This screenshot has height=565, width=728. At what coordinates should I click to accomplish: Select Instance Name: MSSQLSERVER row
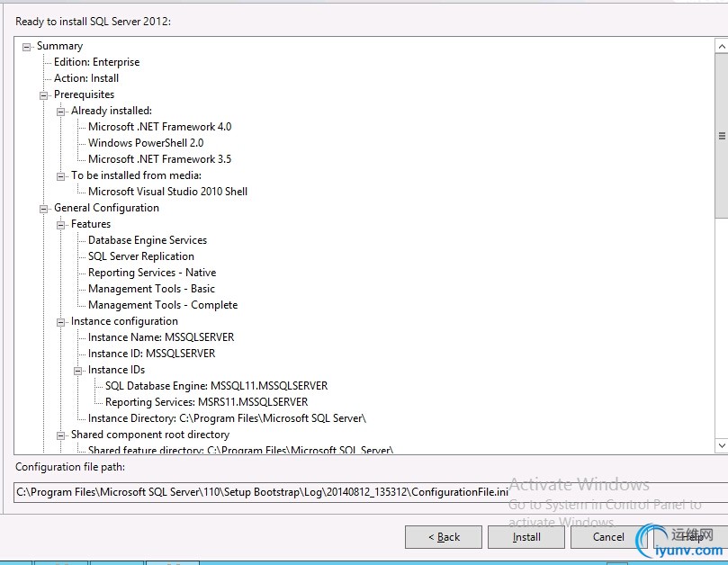coord(161,337)
